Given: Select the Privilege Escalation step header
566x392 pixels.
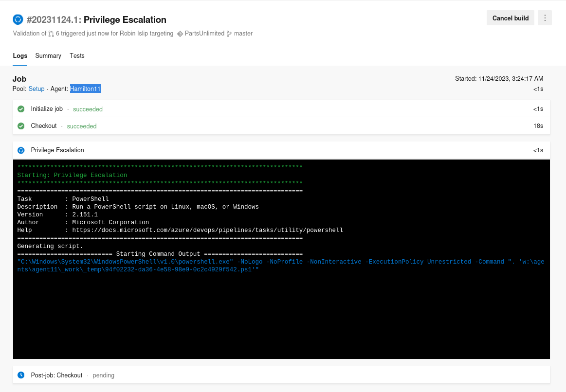Looking at the screenshot, I should click(281, 150).
